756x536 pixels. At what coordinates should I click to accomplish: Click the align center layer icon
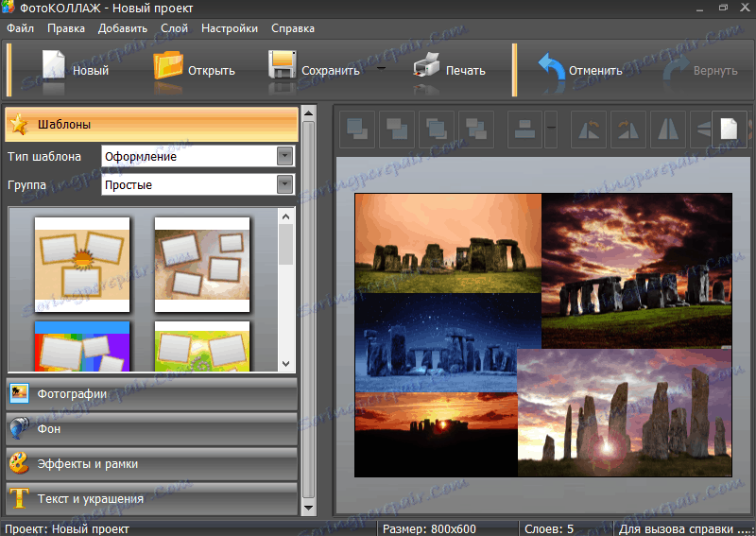click(524, 129)
